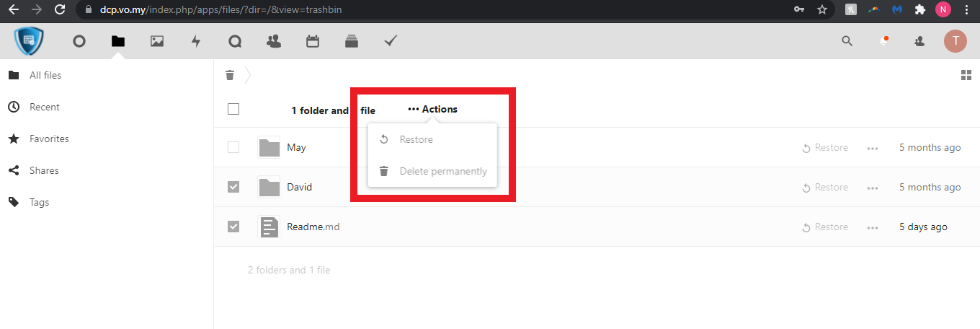Open the Contacts app icon
This screenshot has height=329, width=980.
274,42
